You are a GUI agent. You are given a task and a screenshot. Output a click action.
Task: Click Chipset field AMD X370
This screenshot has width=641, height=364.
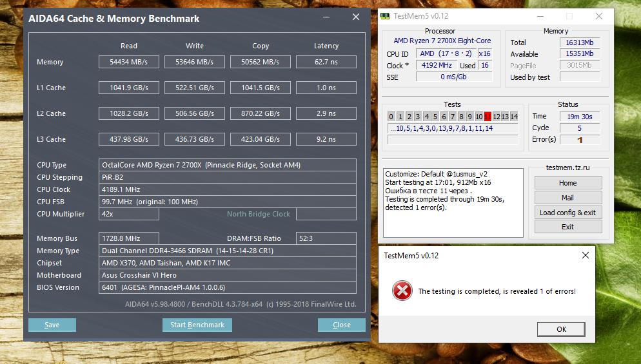(227, 263)
